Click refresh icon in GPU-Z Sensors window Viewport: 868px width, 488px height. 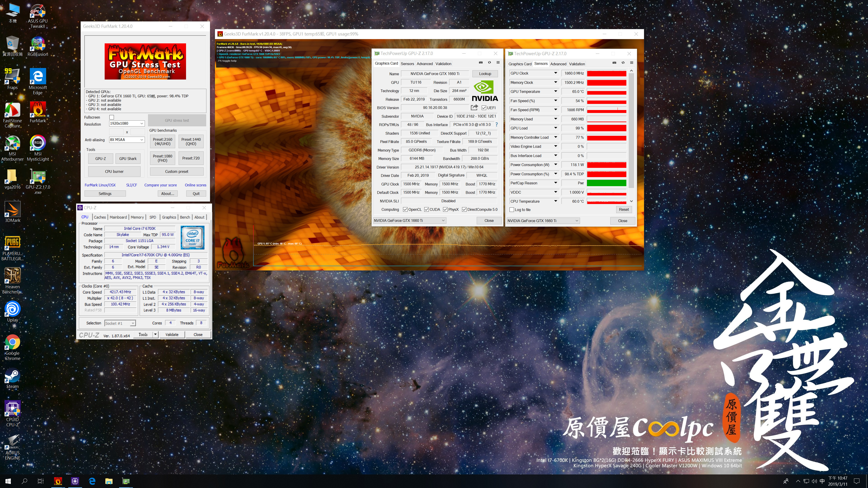[623, 63]
